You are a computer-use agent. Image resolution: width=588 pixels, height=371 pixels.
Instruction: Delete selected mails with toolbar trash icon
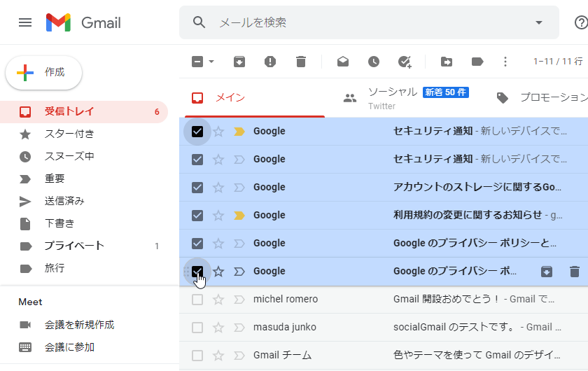pyautogui.click(x=301, y=62)
